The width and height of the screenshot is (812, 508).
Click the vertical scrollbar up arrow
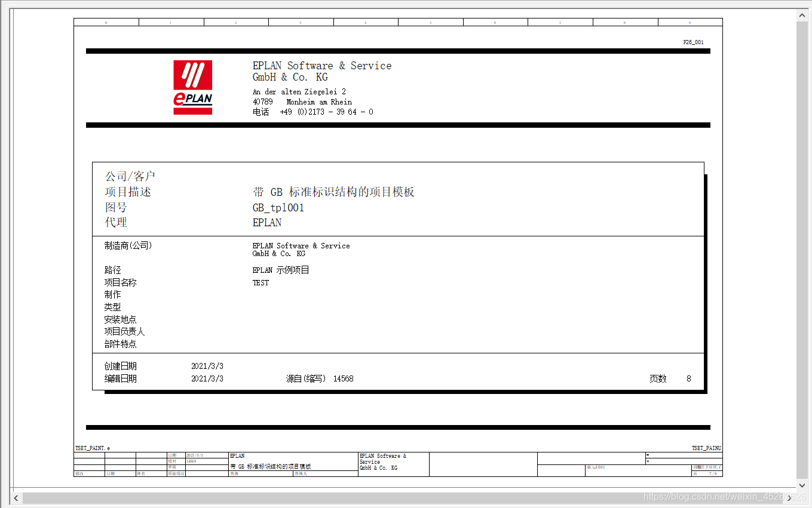click(x=802, y=15)
